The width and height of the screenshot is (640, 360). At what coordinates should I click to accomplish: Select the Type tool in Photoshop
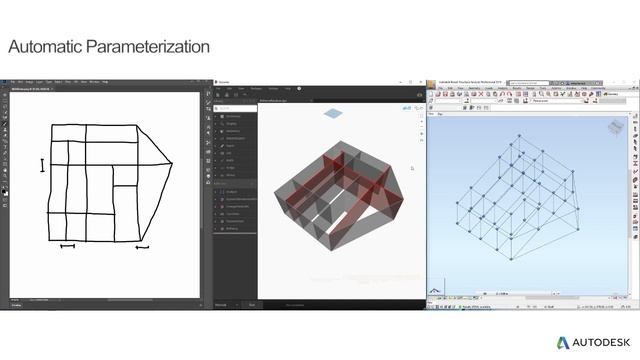coord(5,147)
